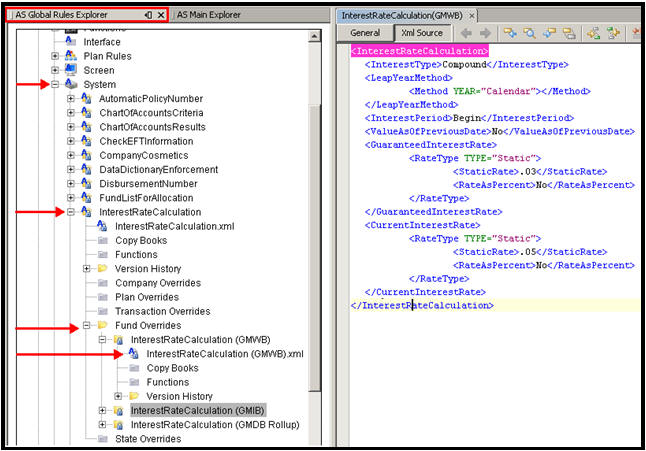The image size is (646, 451).
Task: Click the <ValueAsOfPreviousDate>No XML line
Action: tap(499, 131)
